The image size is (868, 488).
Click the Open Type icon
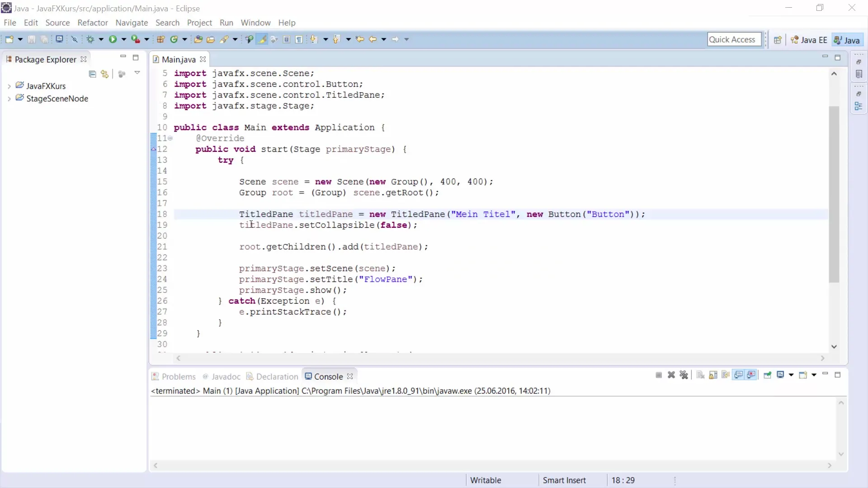[x=198, y=39]
